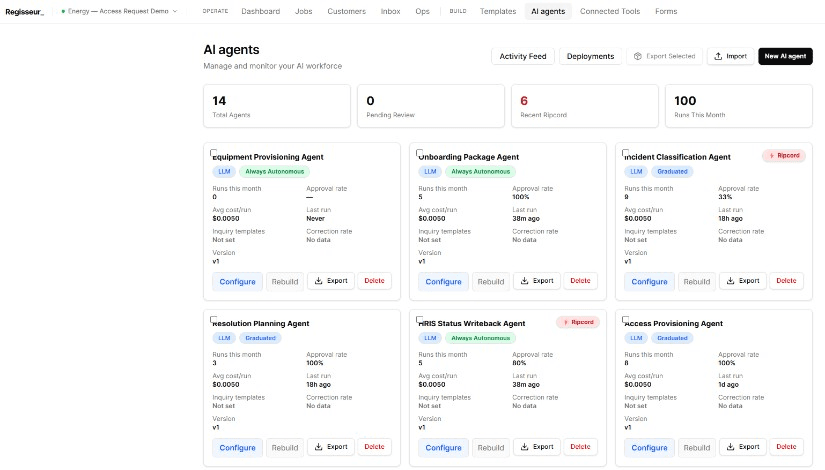This screenshot has width=825, height=470.
Task: Create a New AI agent
Action: point(785,56)
